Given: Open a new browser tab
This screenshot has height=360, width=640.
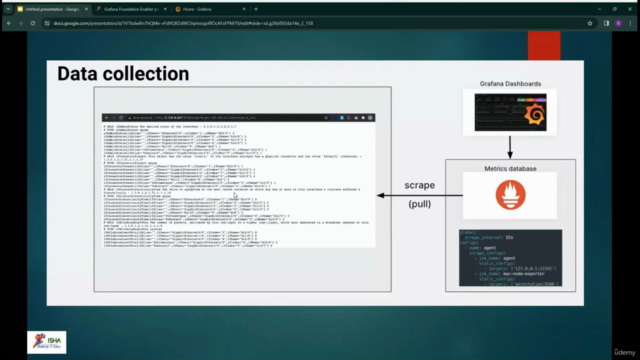Looking at the screenshot, I should tap(256, 9).
